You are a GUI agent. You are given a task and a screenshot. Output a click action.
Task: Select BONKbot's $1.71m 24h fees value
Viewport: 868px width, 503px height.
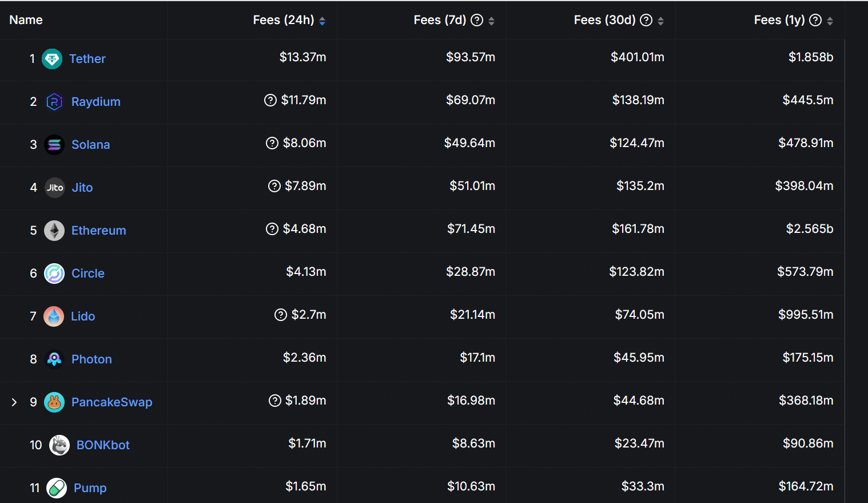coord(307,443)
